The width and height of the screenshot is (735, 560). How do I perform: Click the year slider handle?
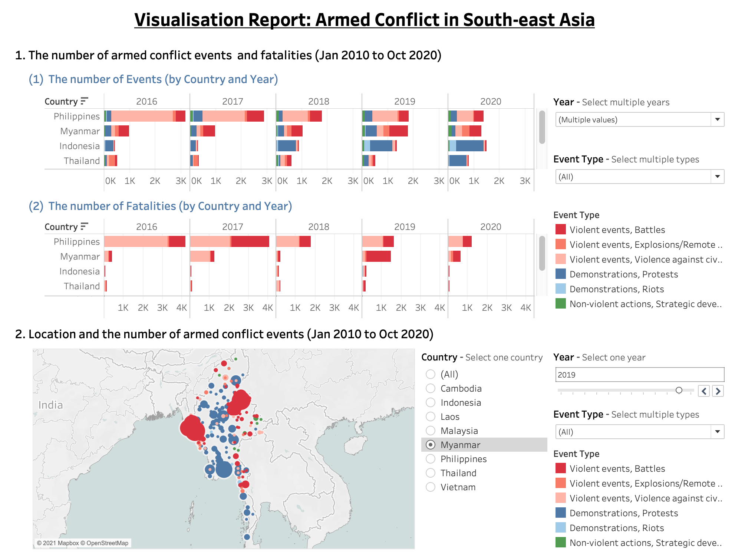pyautogui.click(x=679, y=390)
